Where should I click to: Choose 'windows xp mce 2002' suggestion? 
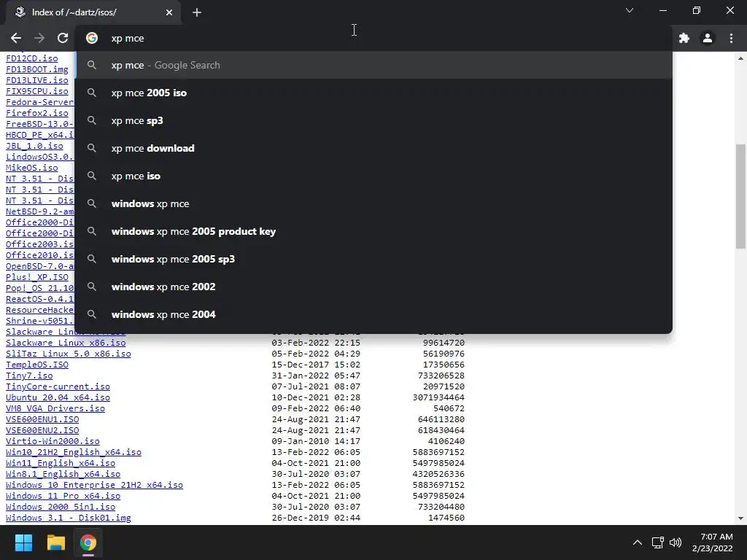[374, 286]
